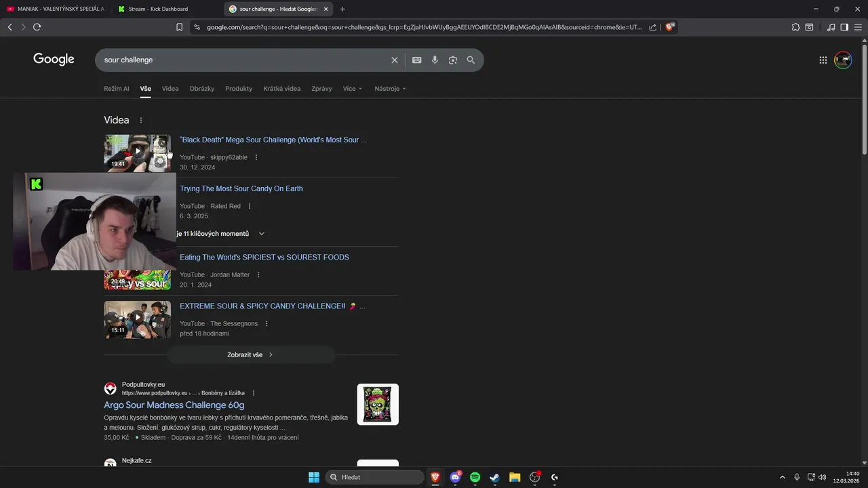Viewport: 868px width, 488px height.
Task: Click the browser address bar URL
Action: (x=425, y=27)
